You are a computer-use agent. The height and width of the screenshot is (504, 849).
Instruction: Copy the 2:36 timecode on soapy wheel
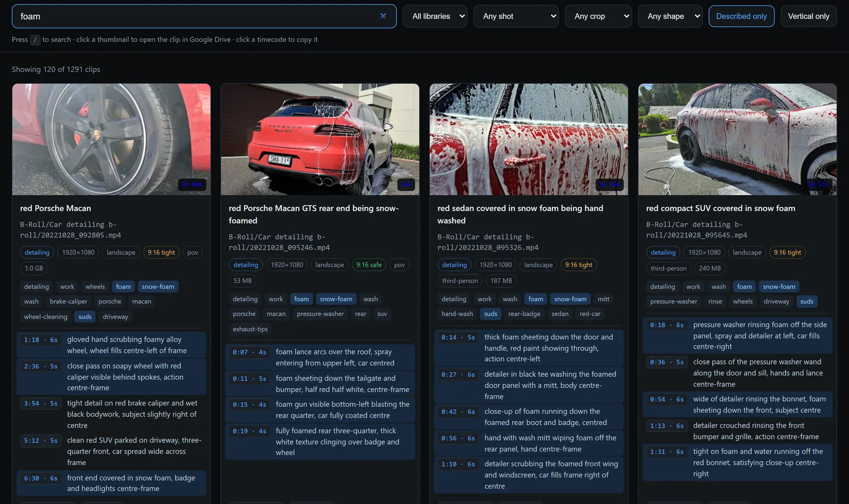click(41, 366)
